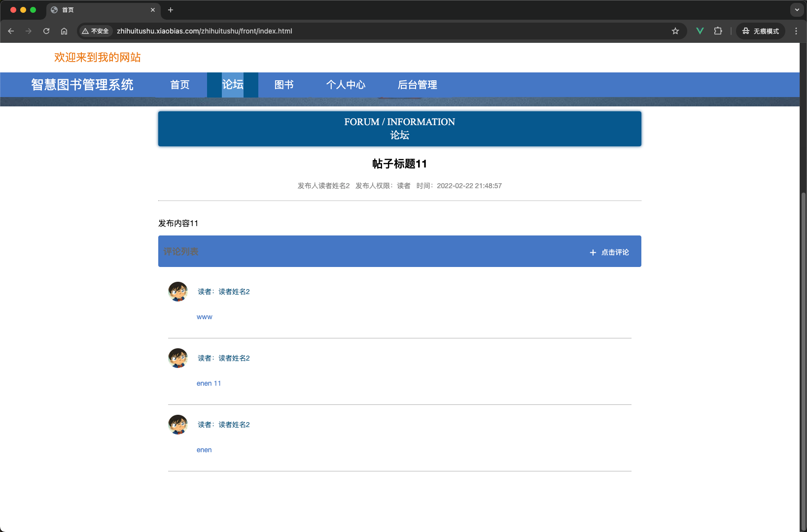The height and width of the screenshot is (532, 807).
Task: Click the avatar on the www comment
Action: 178,292
